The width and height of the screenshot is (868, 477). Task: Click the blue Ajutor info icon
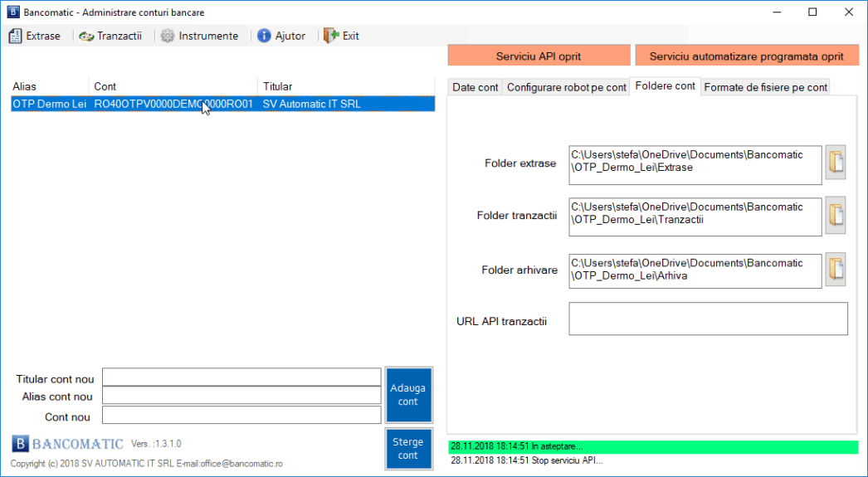(x=264, y=36)
